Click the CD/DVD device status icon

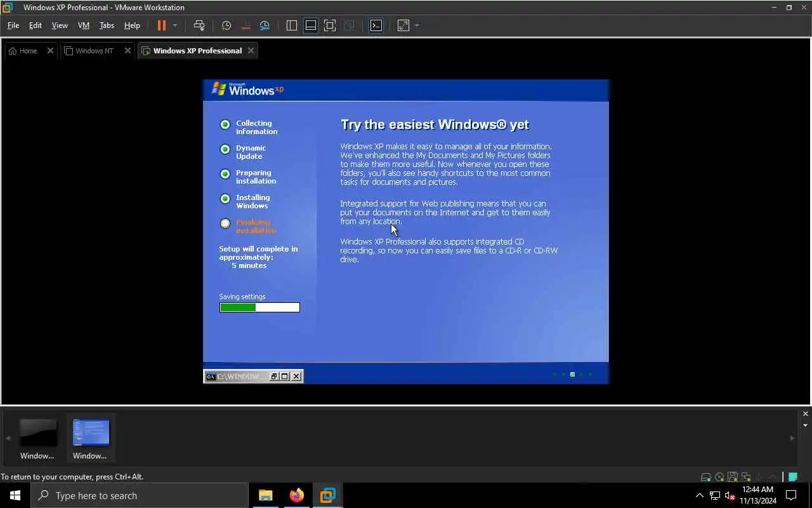pyautogui.click(x=719, y=477)
